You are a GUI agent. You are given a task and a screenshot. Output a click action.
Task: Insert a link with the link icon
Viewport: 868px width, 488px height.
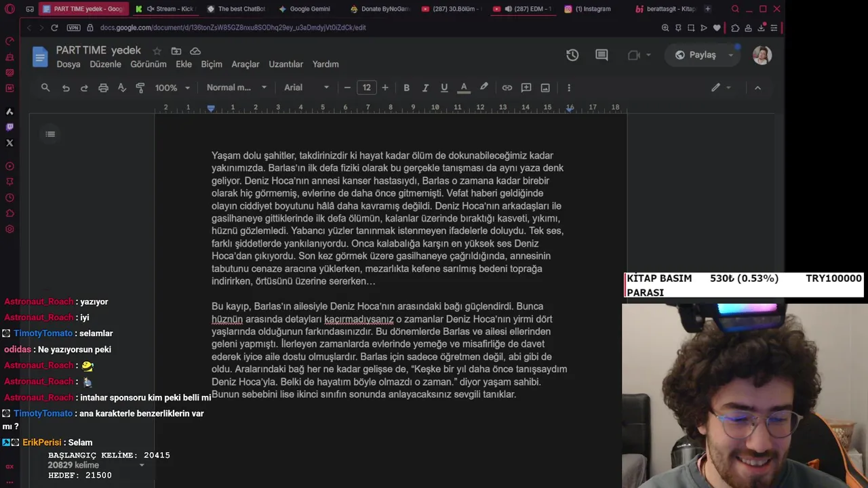click(507, 87)
